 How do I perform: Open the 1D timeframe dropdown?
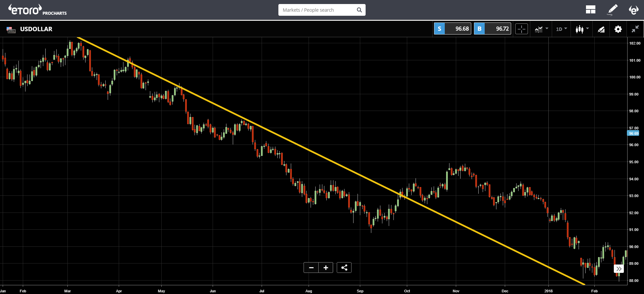[x=561, y=29]
